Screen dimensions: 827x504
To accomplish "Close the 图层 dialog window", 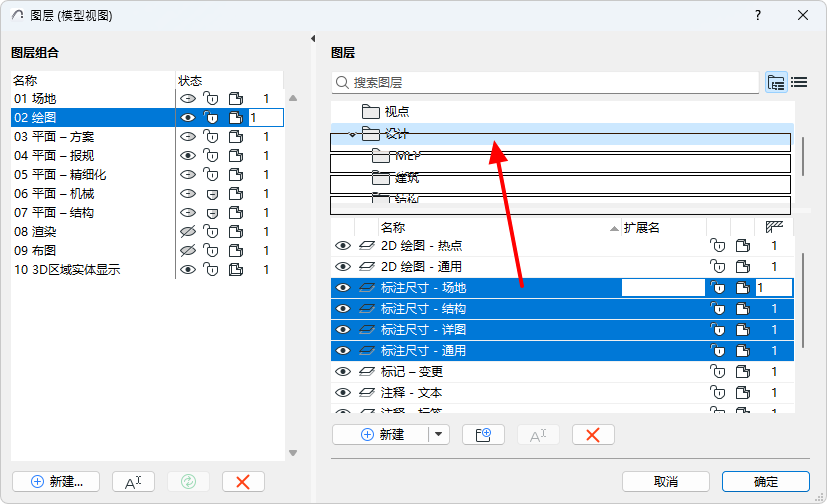I will pos(803,15).
